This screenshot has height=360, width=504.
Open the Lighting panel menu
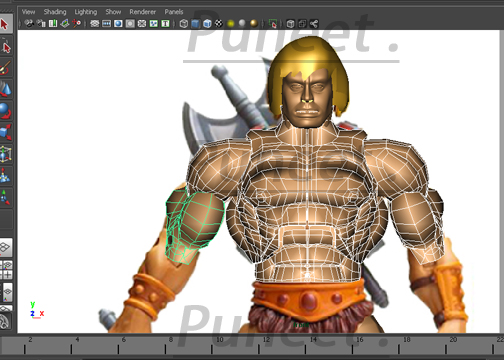tap(86, 12)
